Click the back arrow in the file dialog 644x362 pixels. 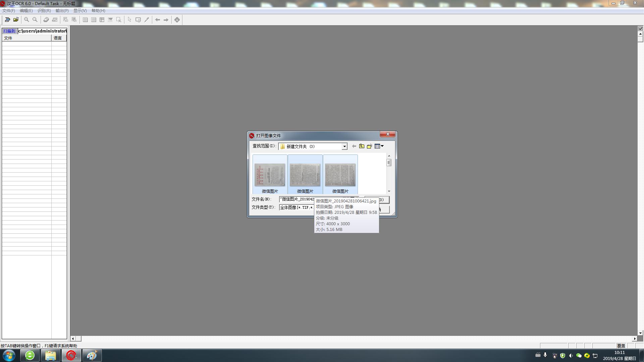[x=354, y=146]
